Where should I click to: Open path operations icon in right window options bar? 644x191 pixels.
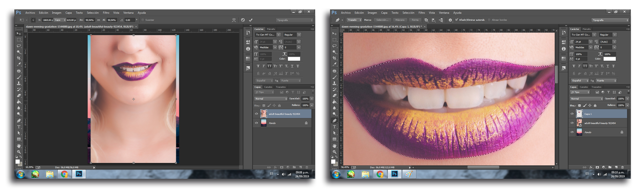(426, 20)
